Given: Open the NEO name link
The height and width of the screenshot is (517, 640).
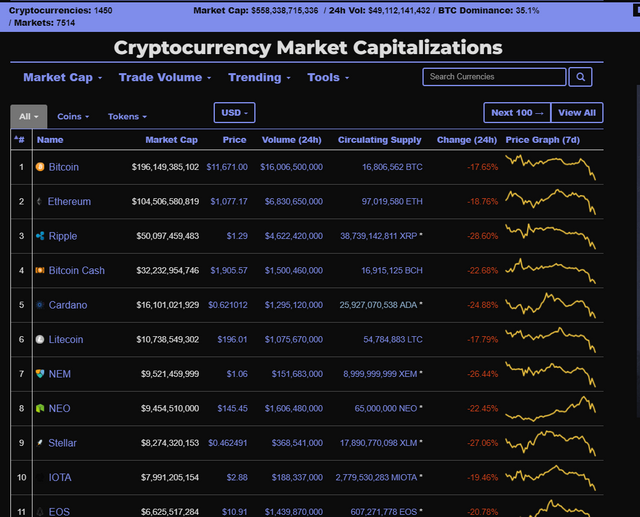Looking at the screenshot, I should click(x=60, y=408).
